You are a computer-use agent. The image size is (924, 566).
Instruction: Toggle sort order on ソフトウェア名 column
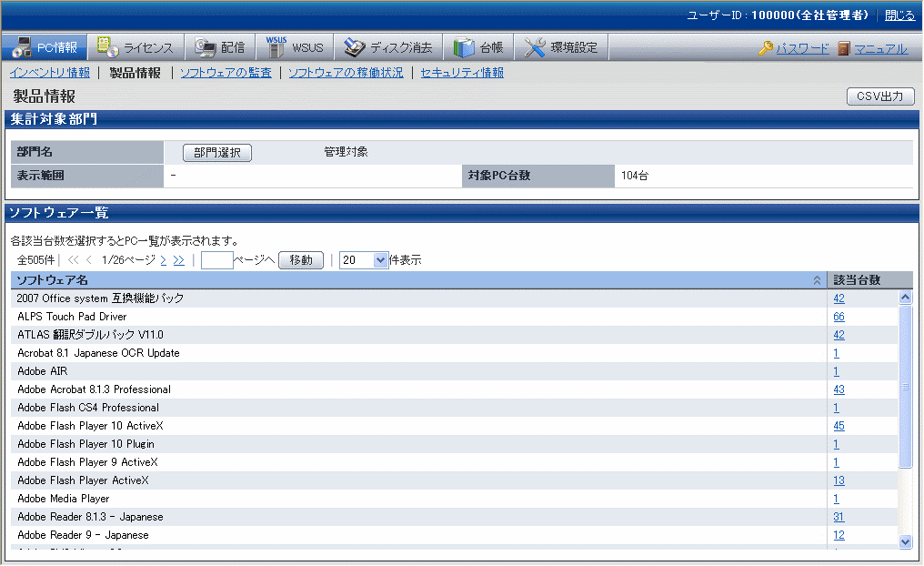[x=817, y=280]
